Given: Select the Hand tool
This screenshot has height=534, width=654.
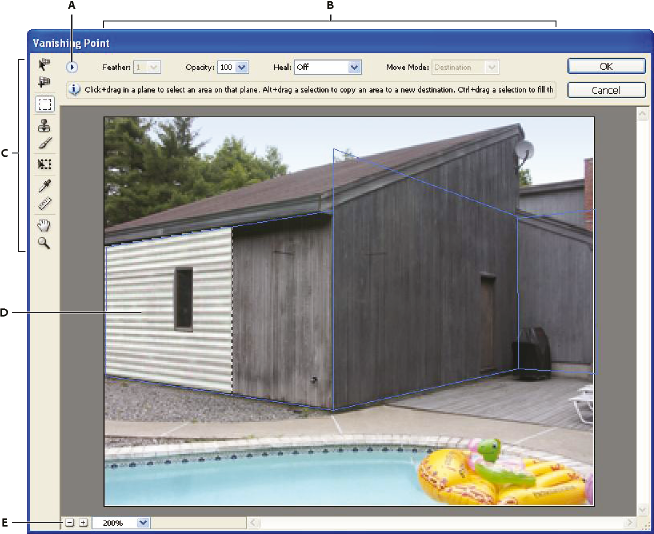Looking at the screenshot, I should click(44, 225).
